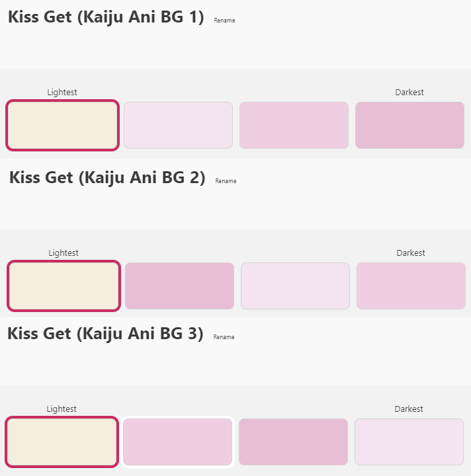Image resolution: width=471 pixels, height=476 pixels.
Task: Click the cream Lightest swatch in BG 2
Action: 64,286
